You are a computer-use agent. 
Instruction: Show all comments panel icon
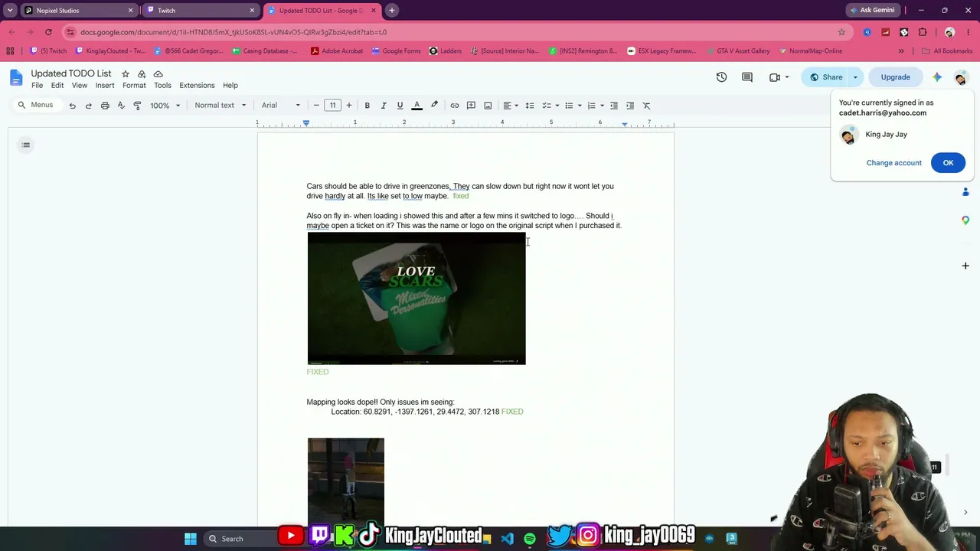747,77
